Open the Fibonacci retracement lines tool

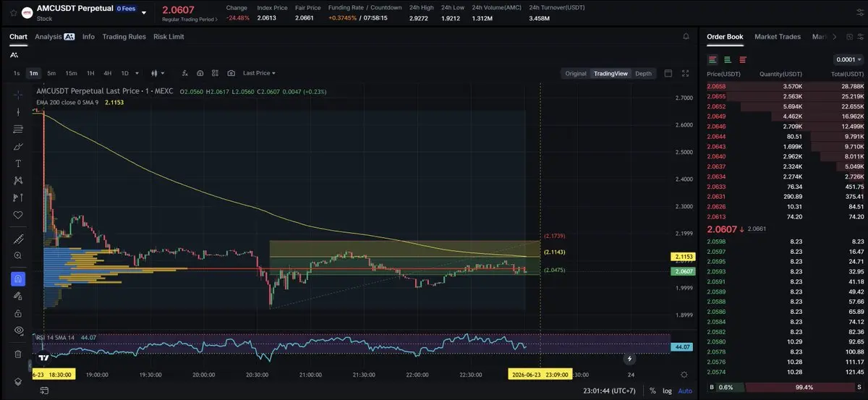(18, 129)
